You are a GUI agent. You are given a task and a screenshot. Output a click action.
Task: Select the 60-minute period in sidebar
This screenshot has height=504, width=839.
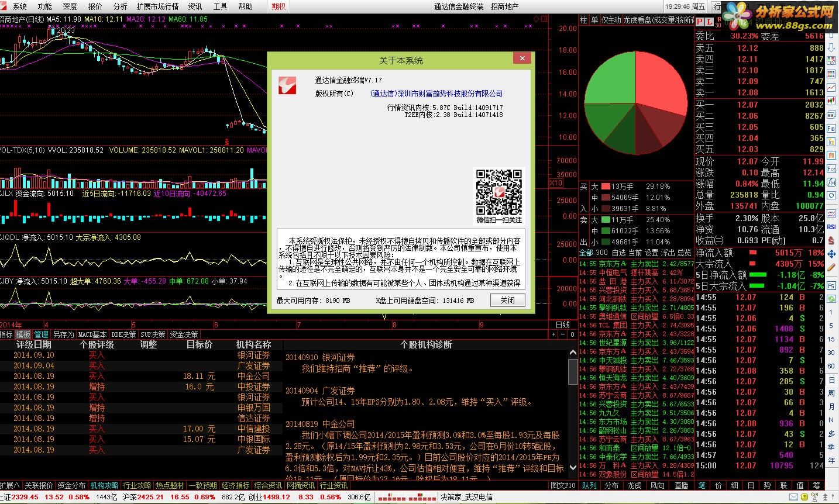pos(831,366)
